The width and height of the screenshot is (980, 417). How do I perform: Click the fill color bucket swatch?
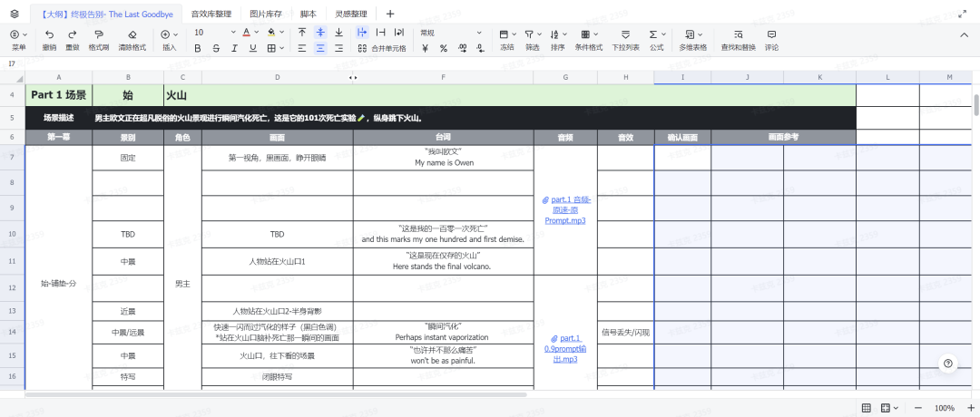[271, 32]
